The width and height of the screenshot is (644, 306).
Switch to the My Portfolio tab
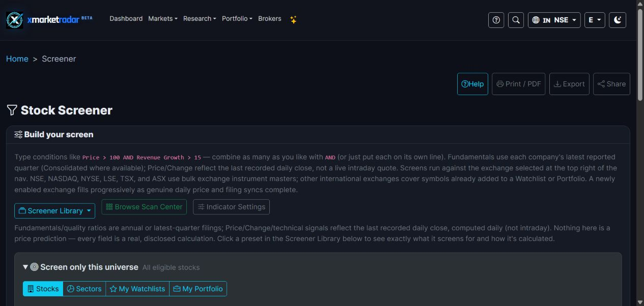pos(198,289)
